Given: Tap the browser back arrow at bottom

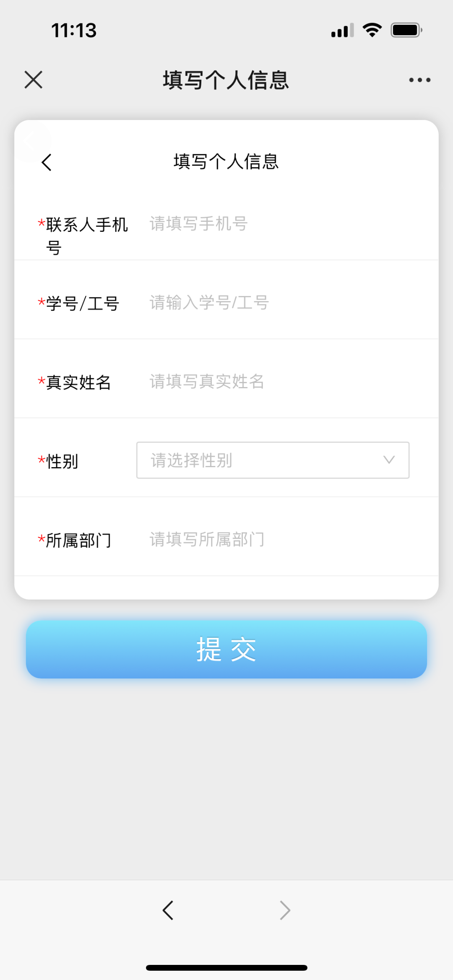Looking at the screenshot, I should click(168, 910).
